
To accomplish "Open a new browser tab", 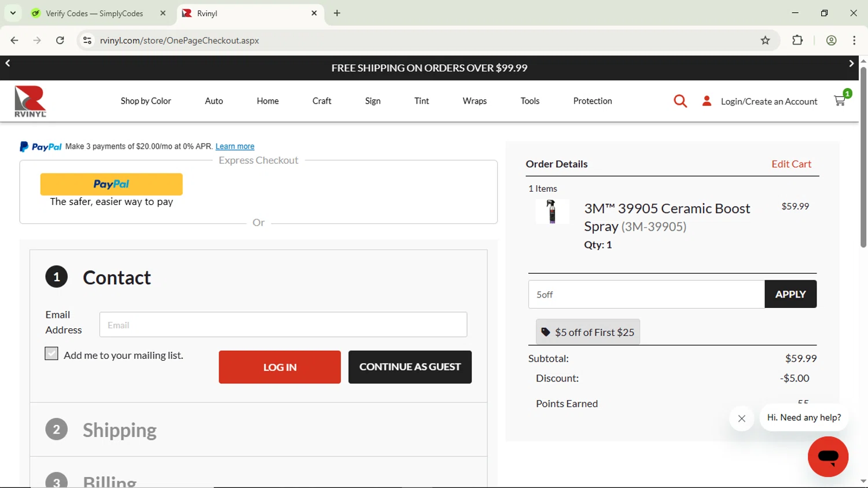I will click(337, 13).
